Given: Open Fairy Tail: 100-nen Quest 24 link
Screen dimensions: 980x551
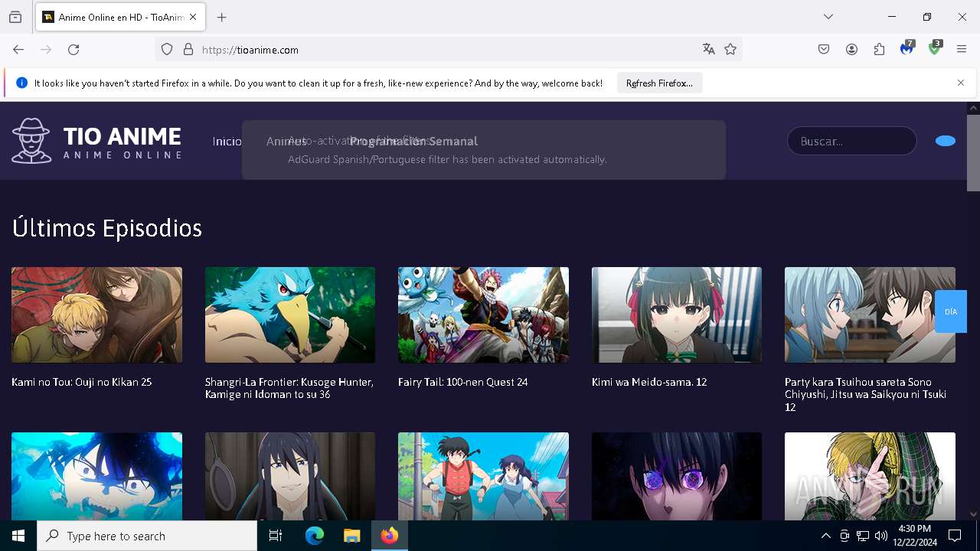Looking at the screenshot, I should point(463,382).
